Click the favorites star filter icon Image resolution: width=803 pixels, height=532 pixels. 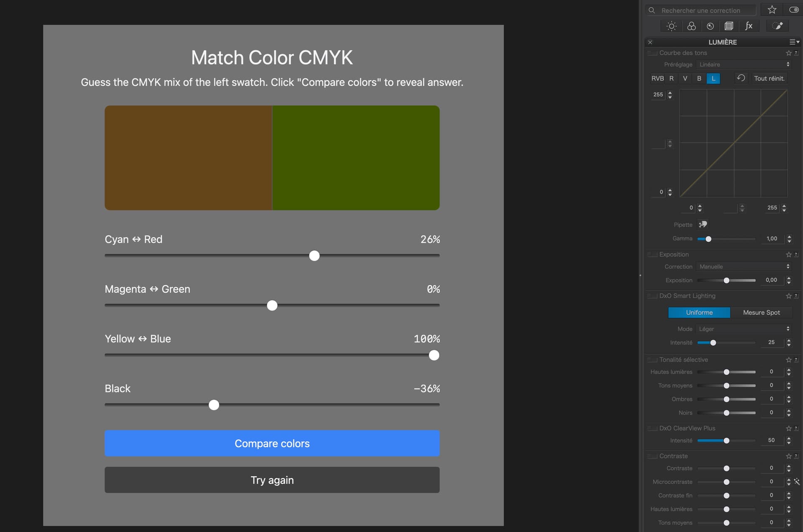pyautogui.click(x=772, y=10)
